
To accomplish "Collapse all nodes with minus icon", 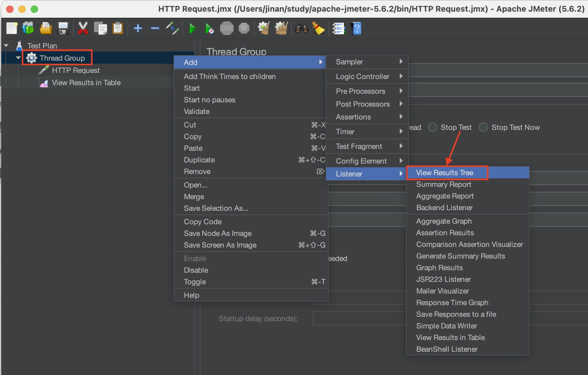I will (x=155, y=28).
